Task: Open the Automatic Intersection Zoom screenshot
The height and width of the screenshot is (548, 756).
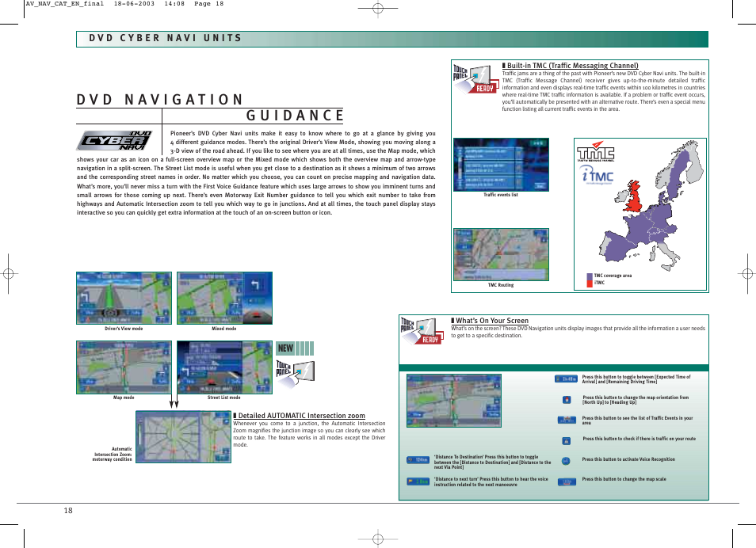Action: click(x=183, y=436)
